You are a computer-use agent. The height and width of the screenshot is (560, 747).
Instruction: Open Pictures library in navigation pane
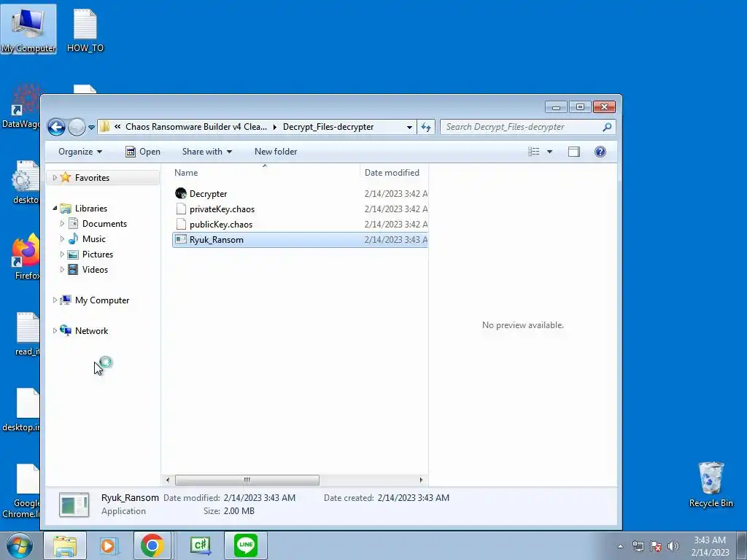pyautogui.click(x=98, y=254)
